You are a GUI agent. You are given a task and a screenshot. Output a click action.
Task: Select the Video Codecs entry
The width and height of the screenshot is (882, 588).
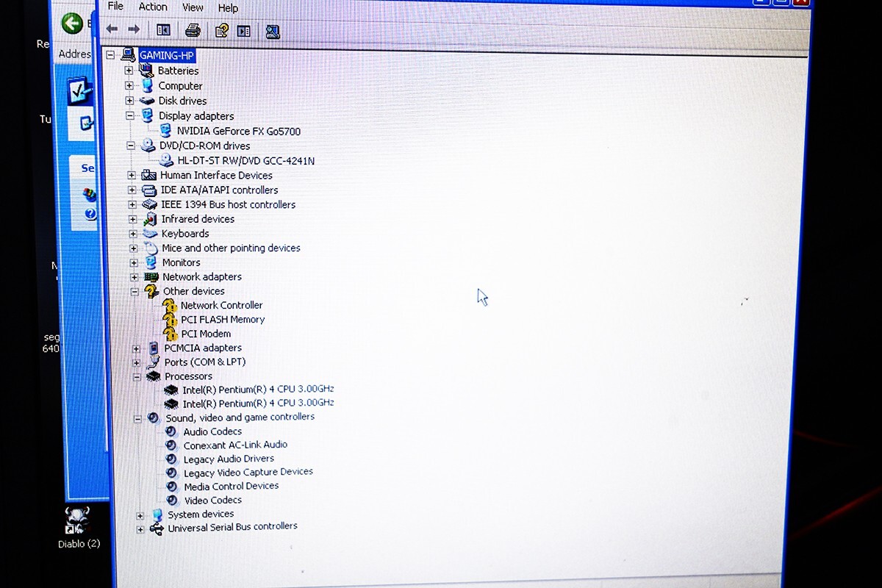[213, 501]
